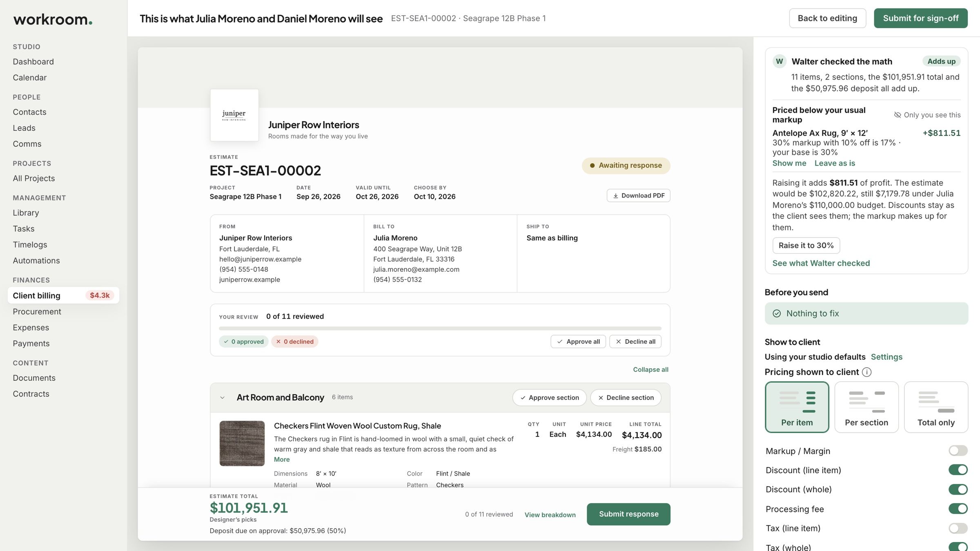Image resolution: width=980 pixels, height=551 pixels.
Task: Open Automations
Action: pos(36,260)
